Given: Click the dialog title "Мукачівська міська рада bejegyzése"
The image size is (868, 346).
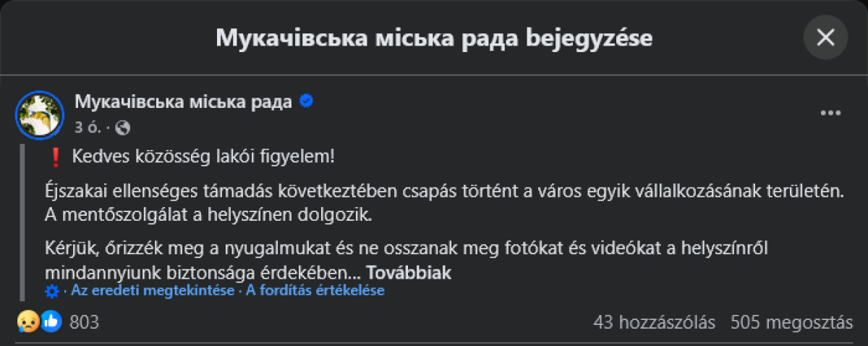Looking at the screenshot, I should [434, 38].
